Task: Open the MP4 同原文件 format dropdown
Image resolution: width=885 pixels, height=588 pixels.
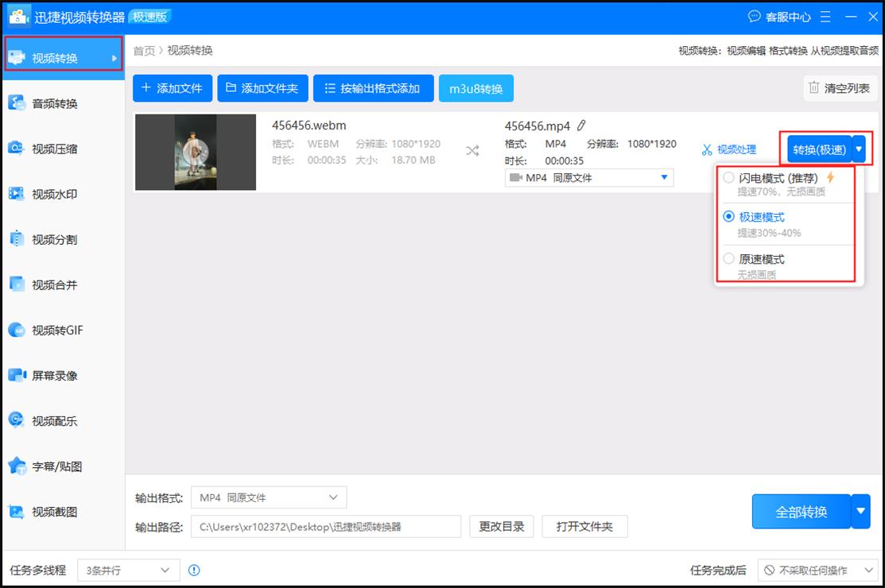Action: pyautogui.click(x=590, y=177)
